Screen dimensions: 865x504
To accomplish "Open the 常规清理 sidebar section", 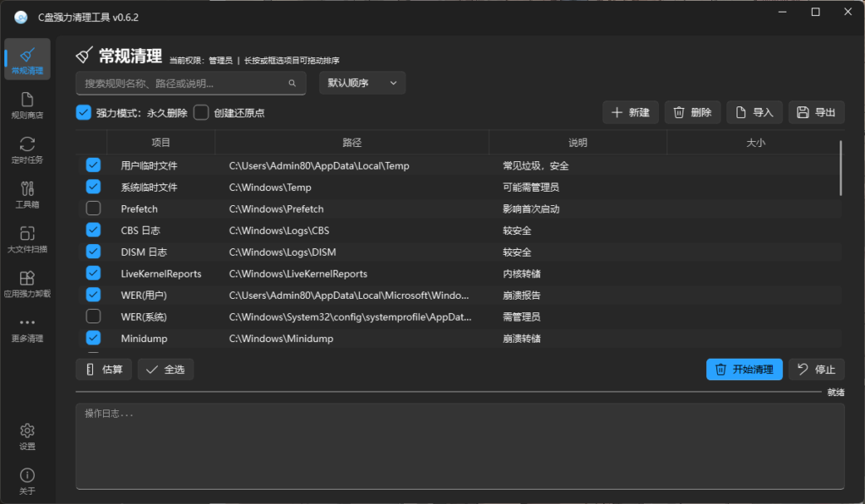I will 27,59.
